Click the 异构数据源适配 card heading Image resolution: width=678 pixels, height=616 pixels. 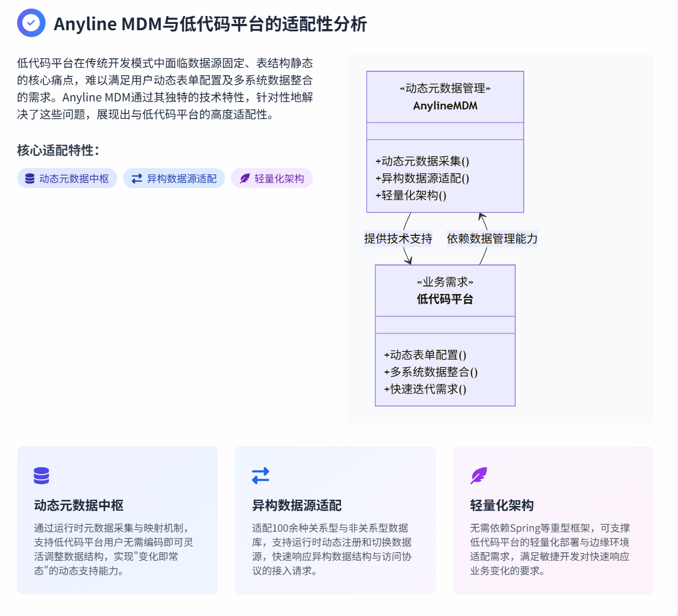click(x=297, y=505)
